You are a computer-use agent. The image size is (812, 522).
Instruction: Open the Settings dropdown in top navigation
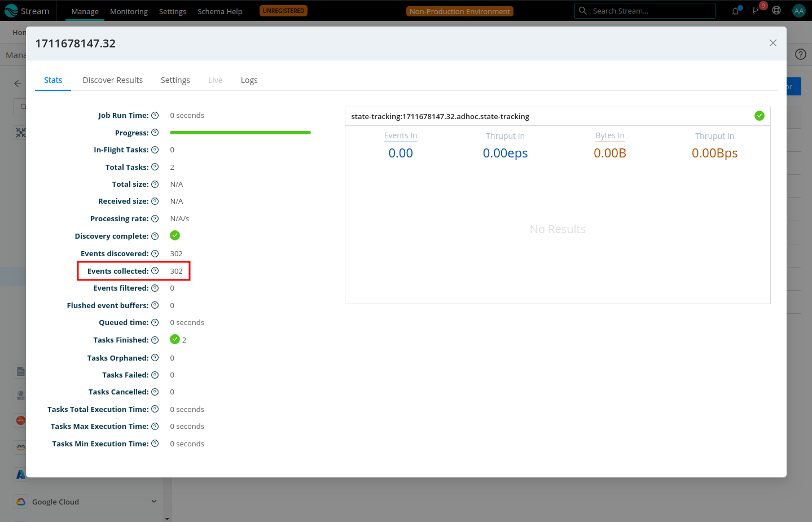pyautogui.click(x=172, y=11)
